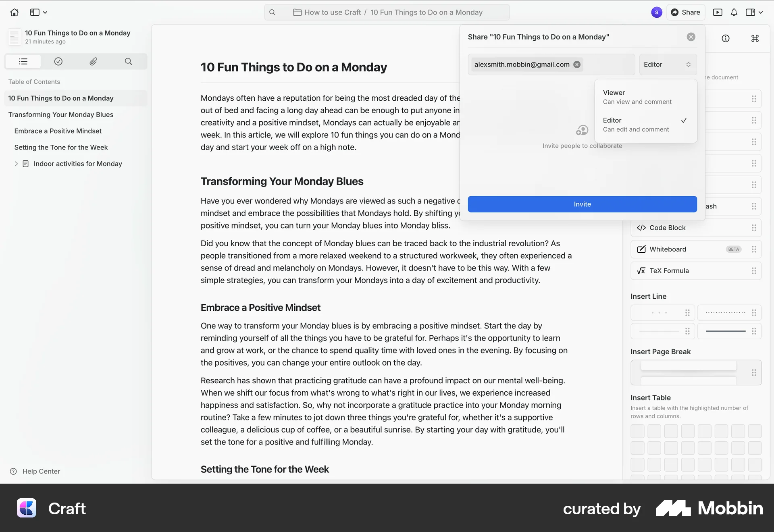Open the attachments panel in the sidebar
Screen dimensions: 774x532
tap(93, 61)
